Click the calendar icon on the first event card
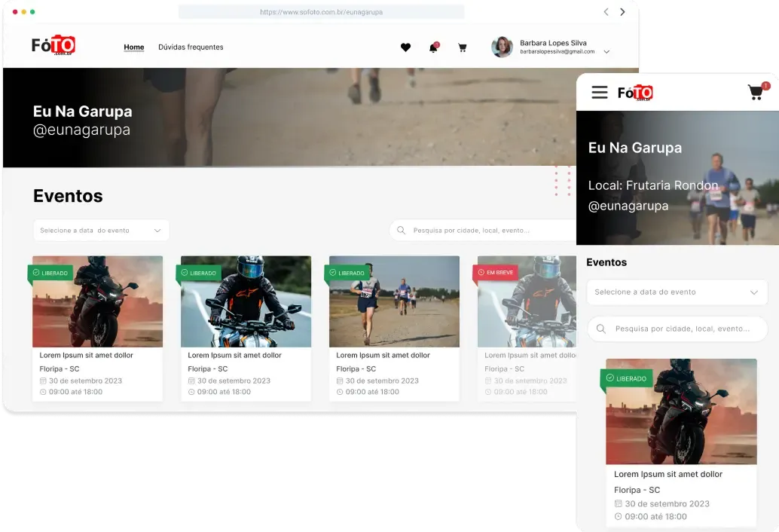This screenshot has height=532, width=779. pos(42,381)
